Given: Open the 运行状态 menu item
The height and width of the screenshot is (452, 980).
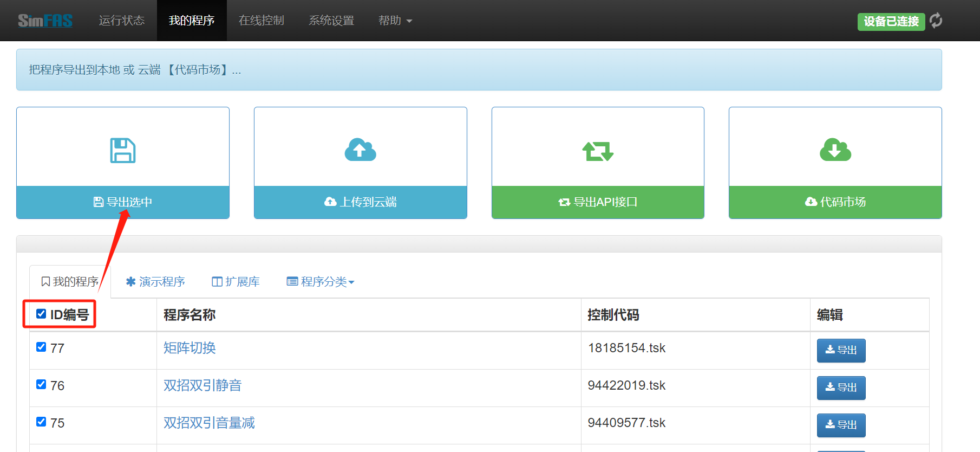Looking at the screenshot, I should point(122,21).
